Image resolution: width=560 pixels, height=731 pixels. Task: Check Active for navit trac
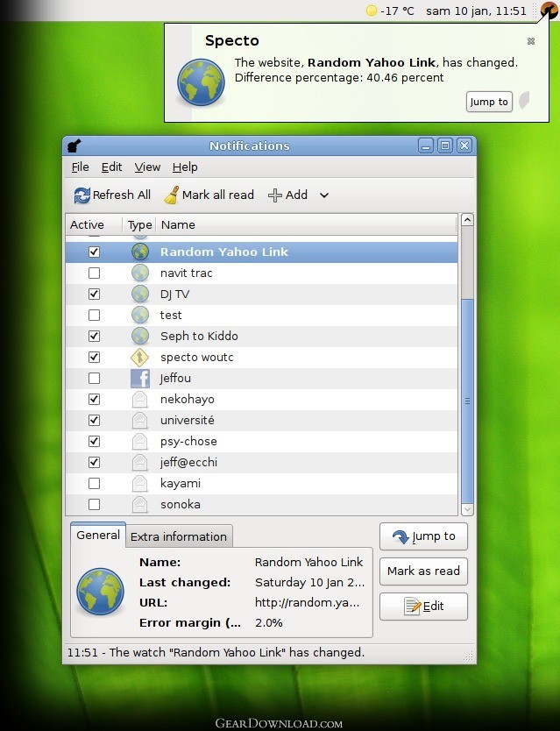[x=94, y=273]
